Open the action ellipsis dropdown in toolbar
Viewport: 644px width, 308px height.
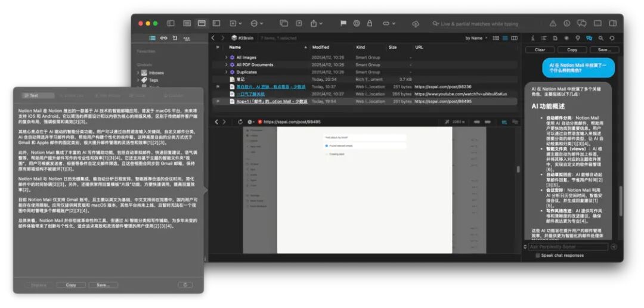257,23
